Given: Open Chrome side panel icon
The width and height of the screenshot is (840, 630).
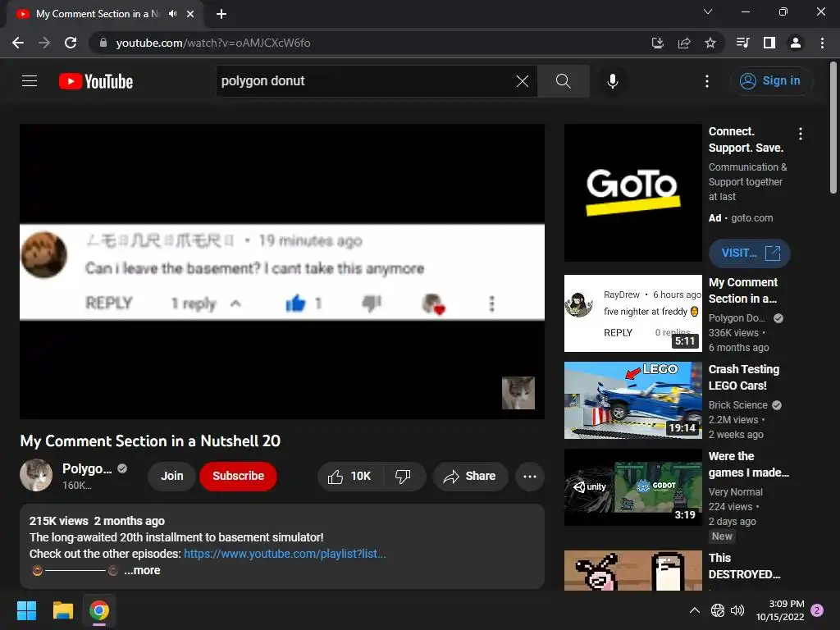Looking at the screenshot, I should 769,43.
